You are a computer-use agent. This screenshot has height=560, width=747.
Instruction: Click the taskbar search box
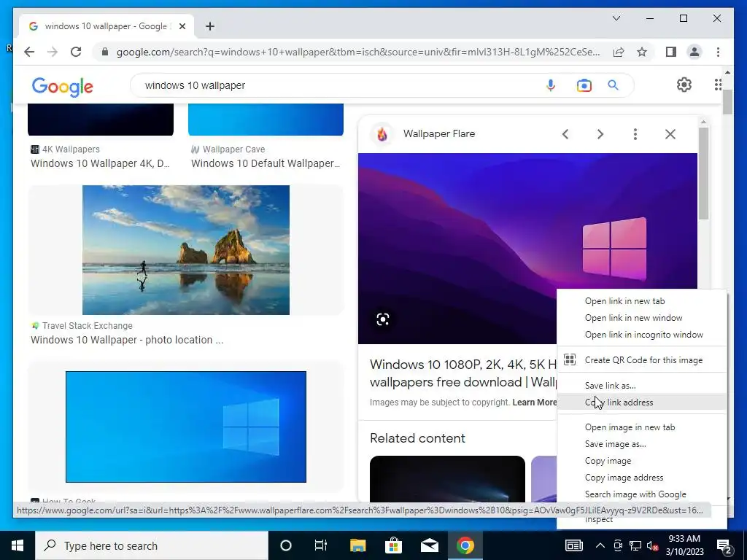(152, 545)
